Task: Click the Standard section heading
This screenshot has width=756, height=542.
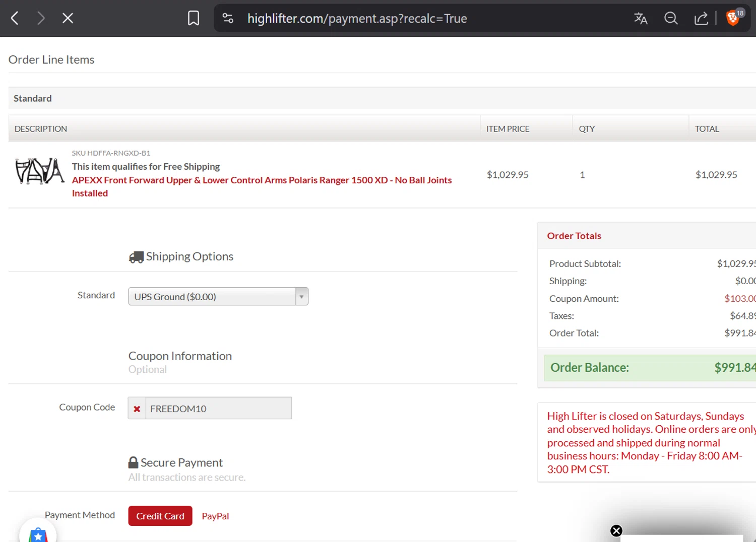Action: coord(32,98)
